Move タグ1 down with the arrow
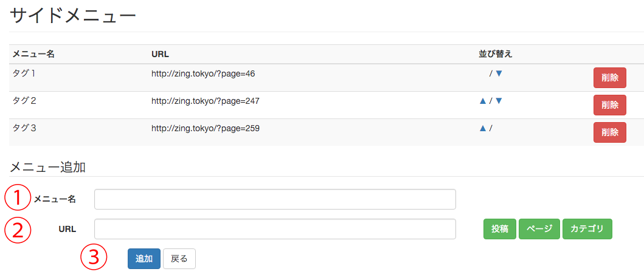Viewport: 644px width, 280px height. tap(499, 73)
